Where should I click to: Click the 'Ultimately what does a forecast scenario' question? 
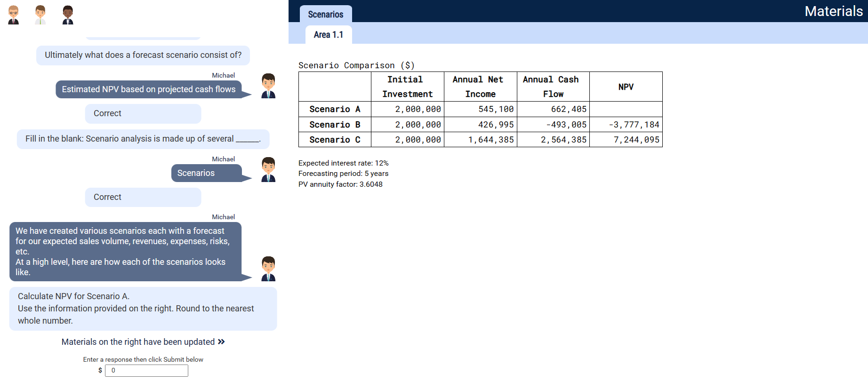pyautogui.click(x=143, y=55)
